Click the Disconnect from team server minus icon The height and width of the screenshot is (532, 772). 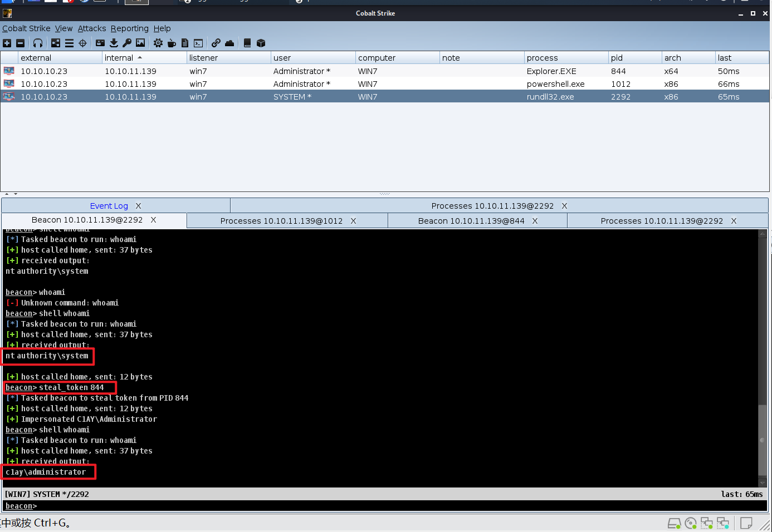(x=21, y=43)
